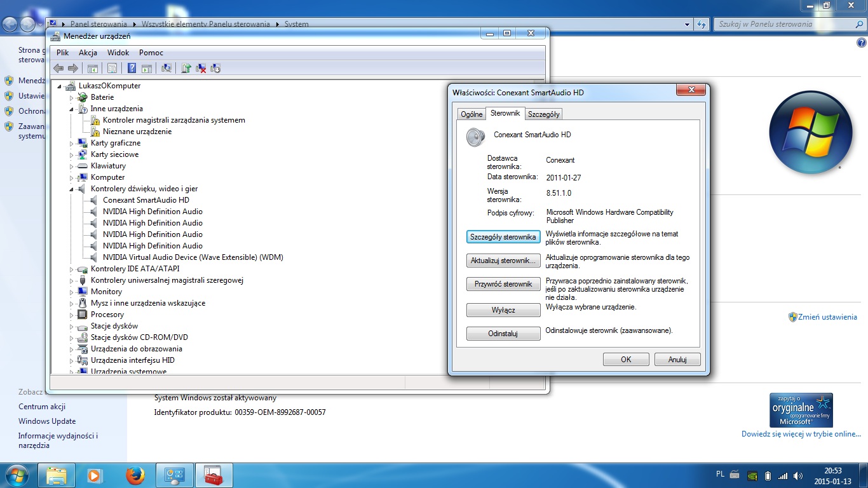Click the Przywróć sterownik button
Image resolution: width=868 pixels, height=488 pixels.
coord(503,284)
